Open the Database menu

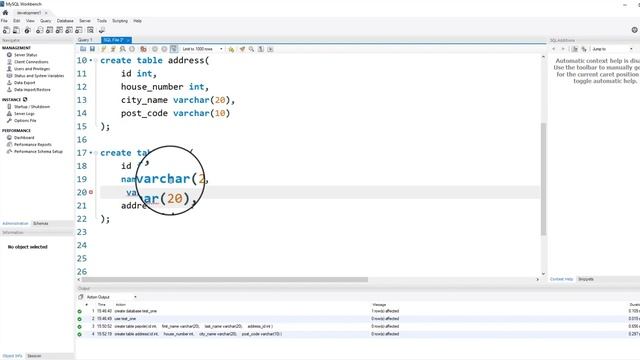click(x=65, y=21)
